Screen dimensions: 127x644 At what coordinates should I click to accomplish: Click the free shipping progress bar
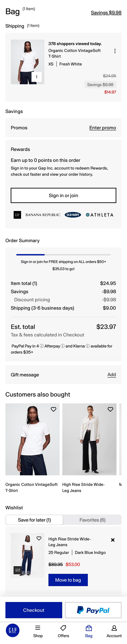63,255
